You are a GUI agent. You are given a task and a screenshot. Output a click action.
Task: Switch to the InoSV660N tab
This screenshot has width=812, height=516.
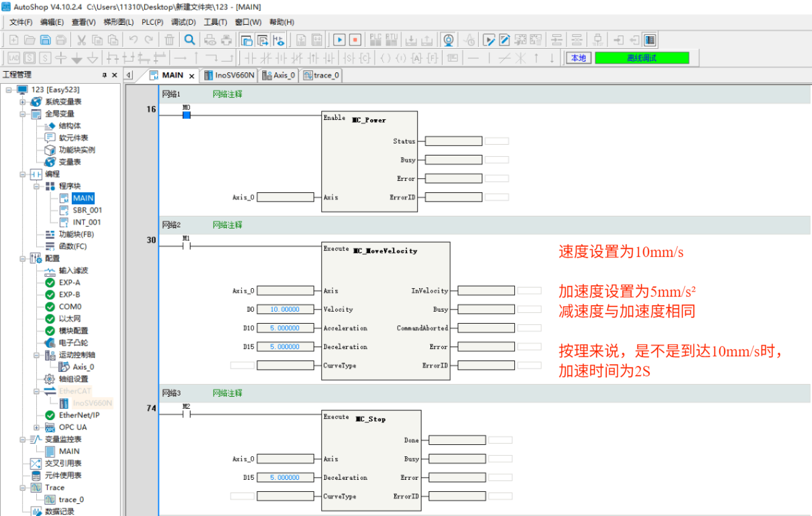[x=230, y=75]
